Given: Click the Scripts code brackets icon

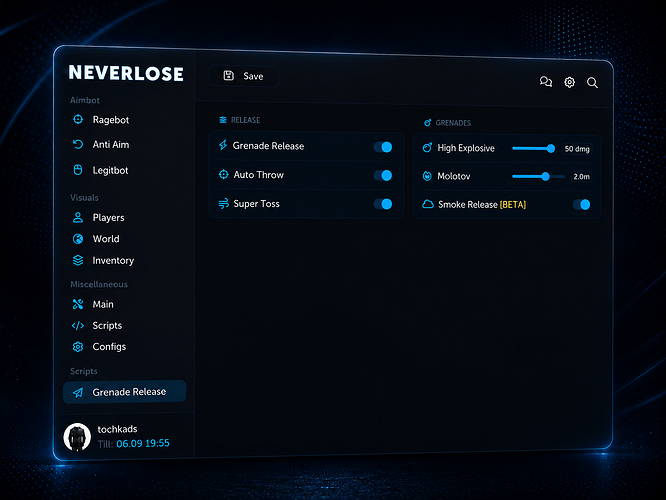Looking at the screenshot, I should pos(78,325).
